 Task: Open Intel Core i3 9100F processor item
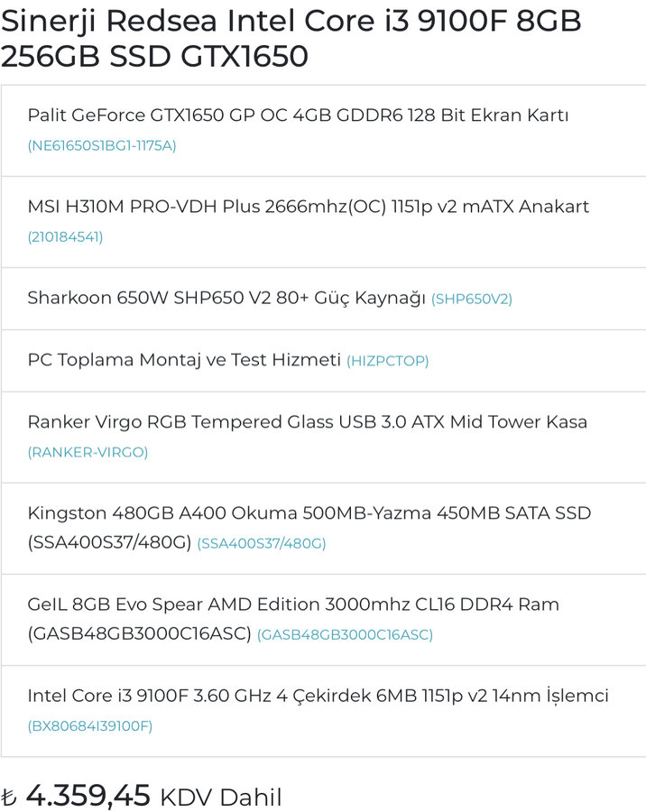tap(318, 696)
